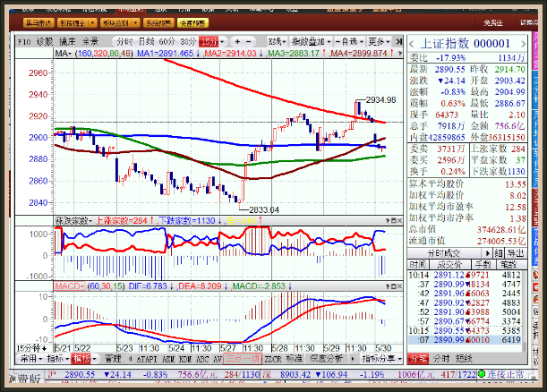This screenshot has height=392, width=547.
Task: Open MA line help icon
Action: (x=400, y=54)
